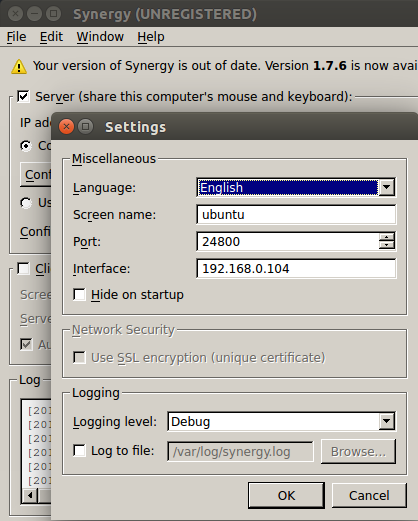Open the Language dropdown showing English
Image resolution: width=418 pixels, height=521 pixels.
click(296, 187)
